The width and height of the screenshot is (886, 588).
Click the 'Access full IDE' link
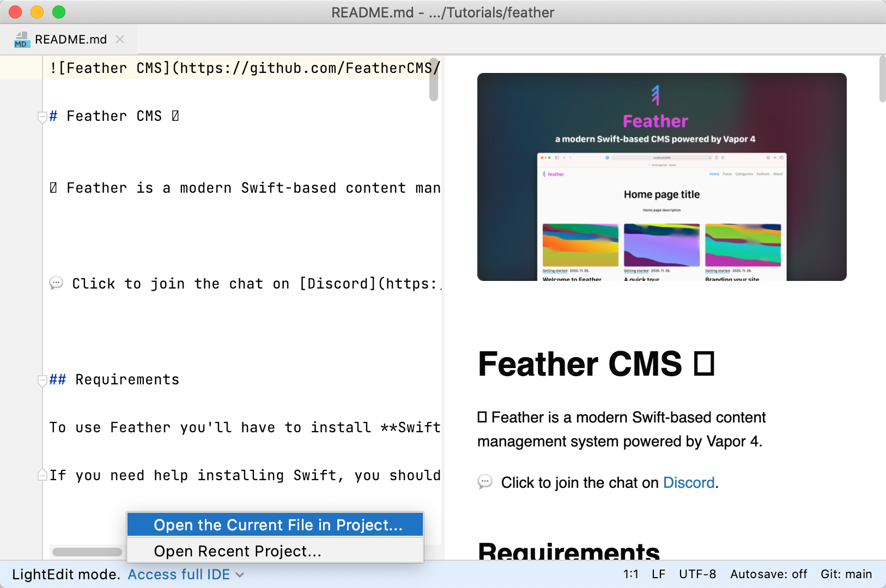pyautogui.click(x=179, y=574)
